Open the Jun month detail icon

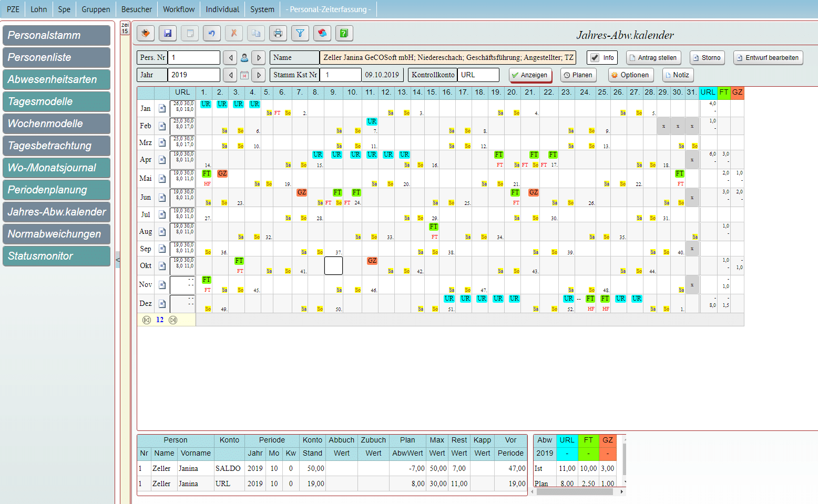[162, 198]
